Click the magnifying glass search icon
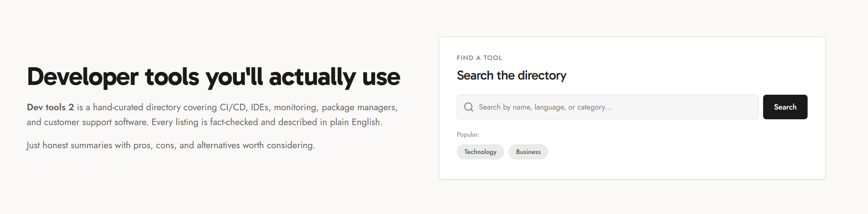 point(469,107)
